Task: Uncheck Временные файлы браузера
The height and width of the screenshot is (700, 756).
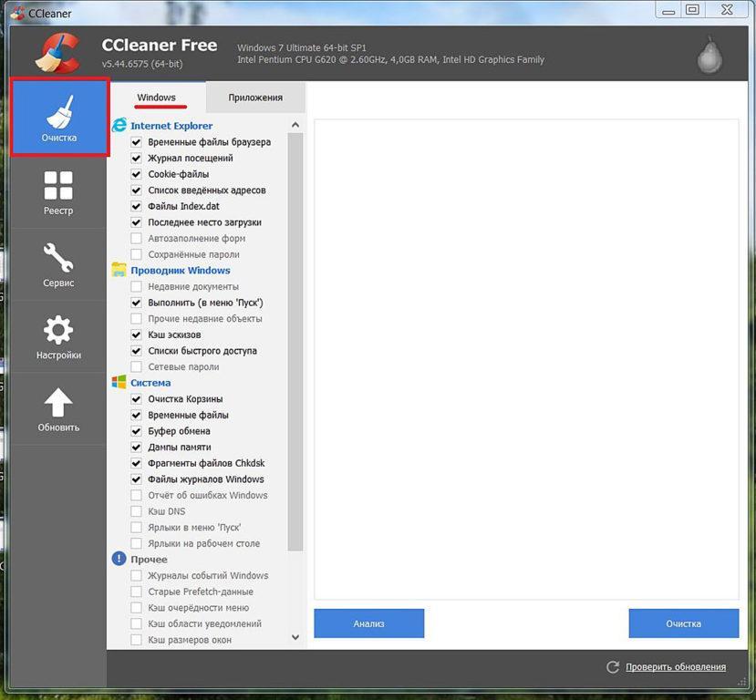Action: point(137,142)
